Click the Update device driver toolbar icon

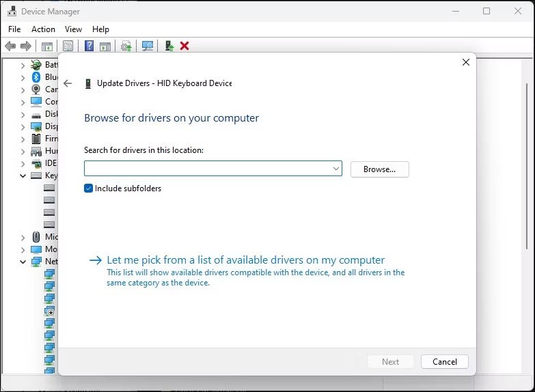(x=126, y=46)
